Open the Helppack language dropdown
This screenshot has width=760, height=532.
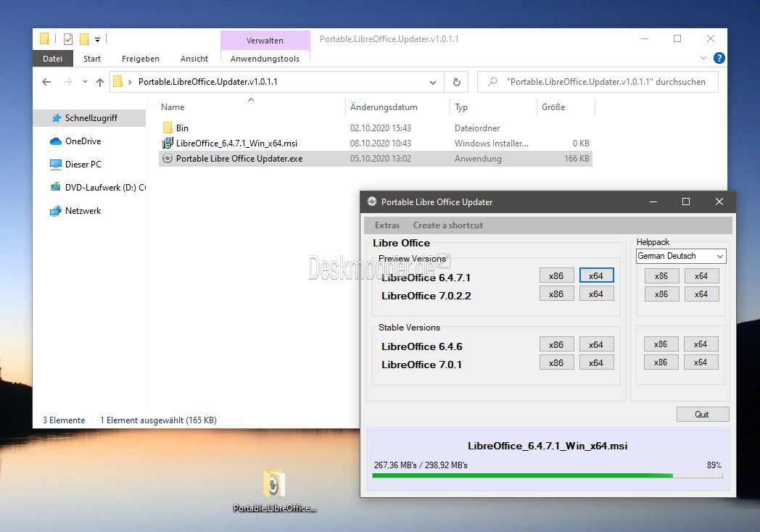point(680,256)
